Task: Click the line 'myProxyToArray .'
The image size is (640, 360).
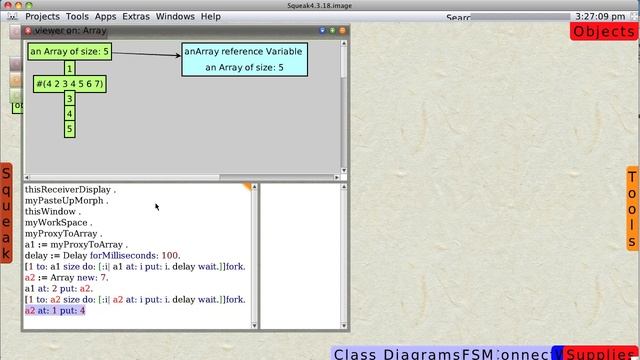Action: tap(63, 234)
